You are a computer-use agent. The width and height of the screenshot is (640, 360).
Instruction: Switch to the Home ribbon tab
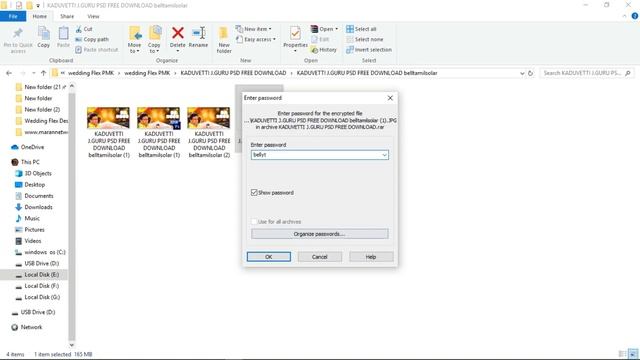(x=40, y=16)
